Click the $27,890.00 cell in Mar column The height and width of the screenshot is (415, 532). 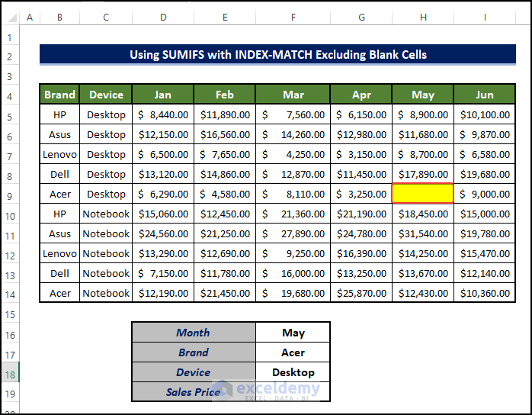[293, 233]
